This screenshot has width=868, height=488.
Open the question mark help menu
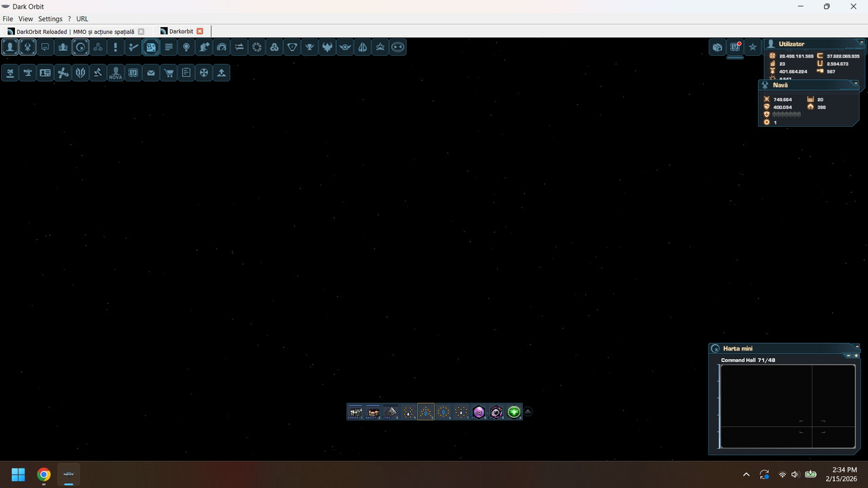[x=69, y=19]
